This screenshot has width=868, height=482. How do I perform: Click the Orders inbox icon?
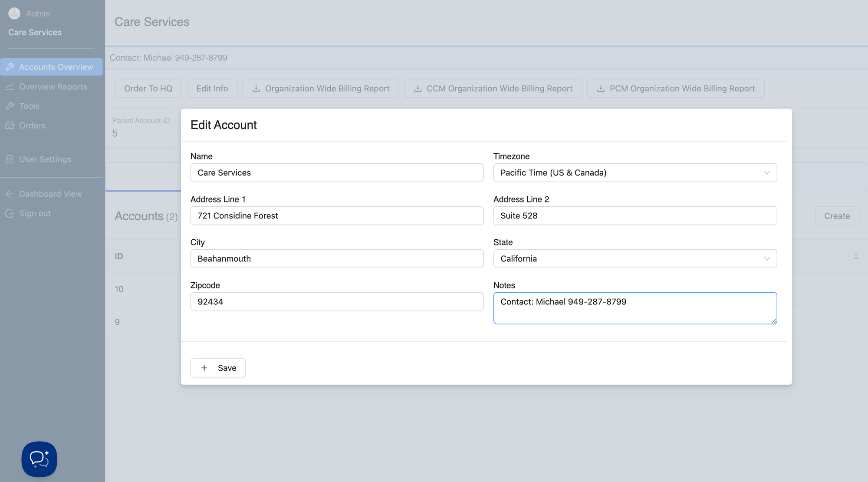click(10, 125)
